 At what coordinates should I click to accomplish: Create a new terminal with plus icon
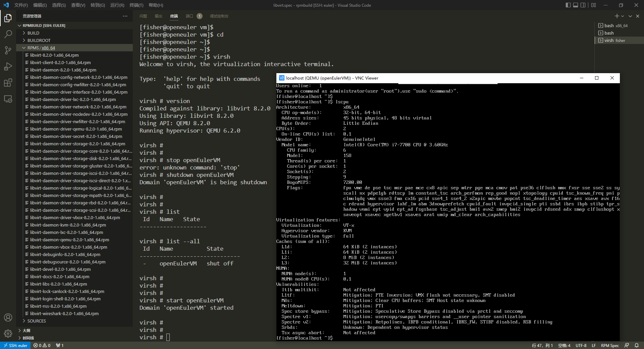coord(617,16)
